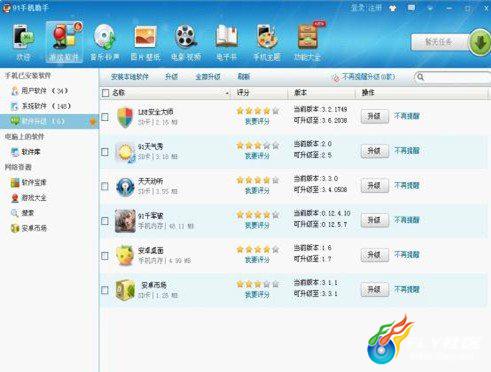Check the 91千军破 row checkbox
This screenshot has width=491, height=372.
tap(105, 221)
